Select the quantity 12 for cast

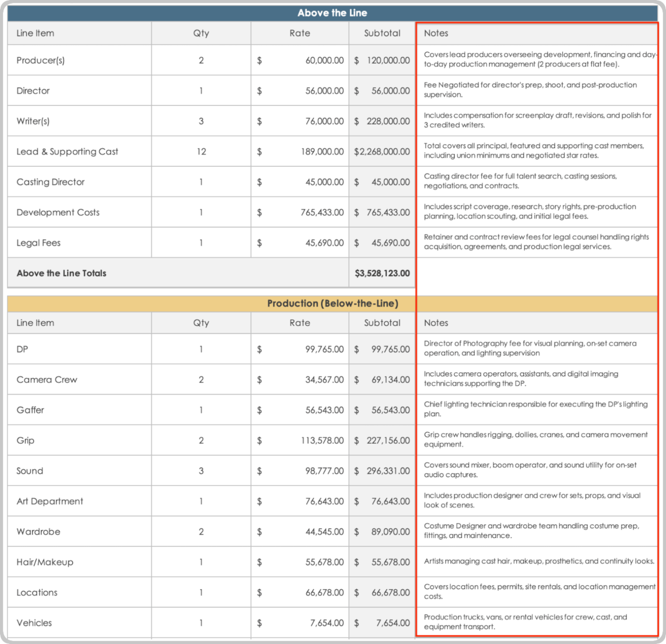pyautogui.click(x=201, y=152)
